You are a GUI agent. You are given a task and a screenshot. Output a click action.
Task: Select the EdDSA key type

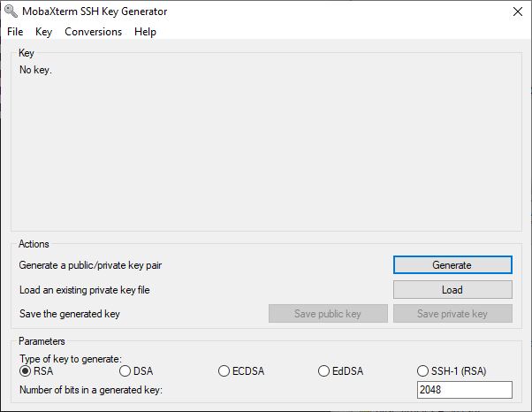tap(323, 371)
